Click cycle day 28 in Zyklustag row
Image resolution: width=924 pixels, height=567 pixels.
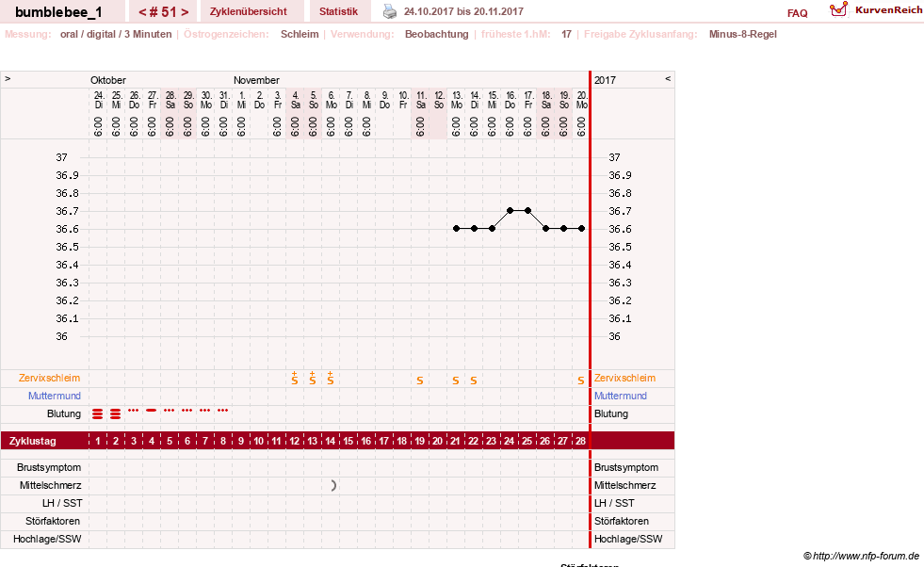click(x=580, y=441)
